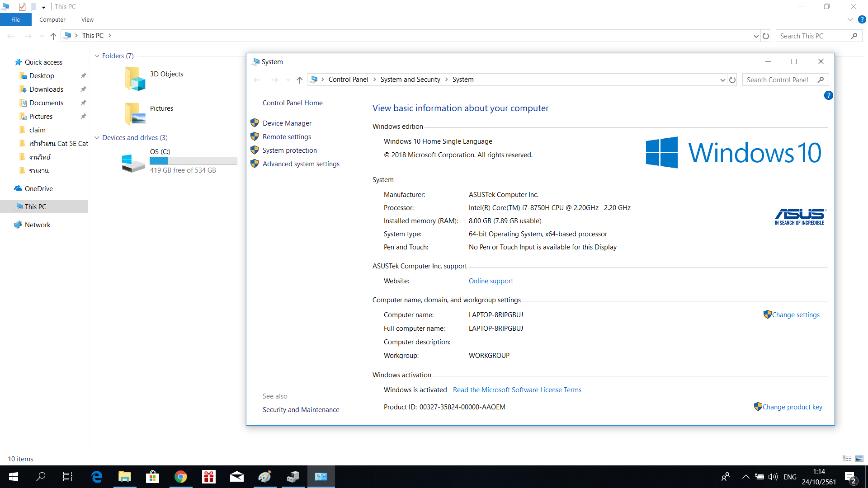This screenshot has width=868, height=488.
Task: Launch Google Chrome from the taskbar
Action: click(181, 477)
